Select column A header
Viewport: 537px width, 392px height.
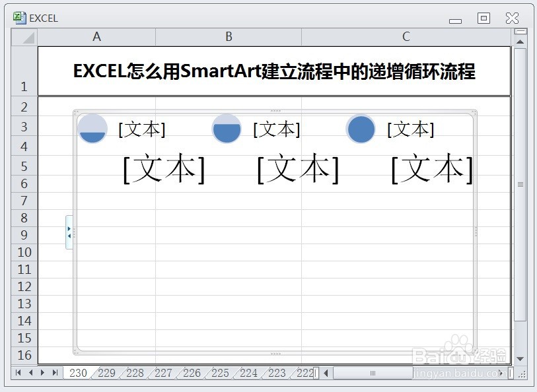coord(96,37)
